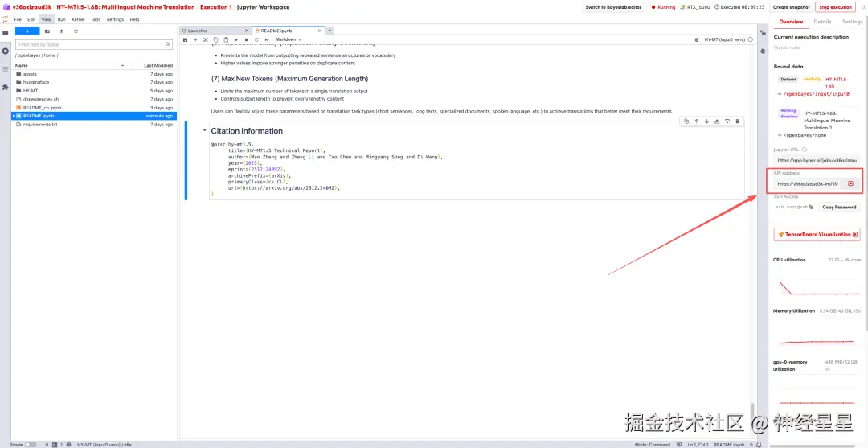
Task: Insert a cell below using the notebook toolbar plus icon
Action: coord(194,40)
